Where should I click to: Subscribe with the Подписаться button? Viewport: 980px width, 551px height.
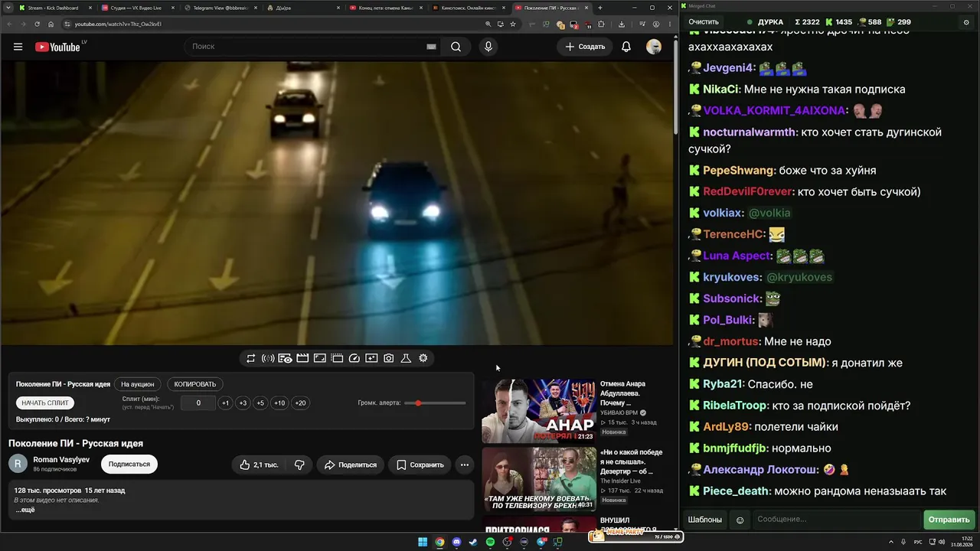pos(129,464)
